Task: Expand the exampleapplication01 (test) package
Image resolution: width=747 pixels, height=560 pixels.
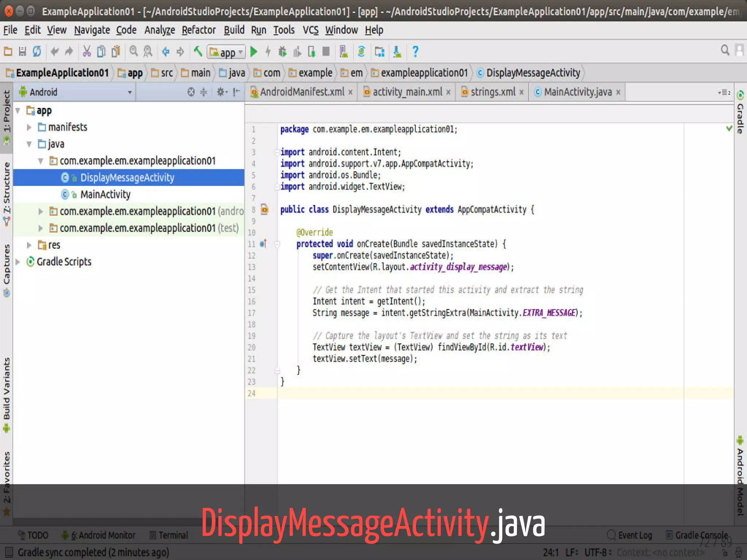Action: pos(41,228)
